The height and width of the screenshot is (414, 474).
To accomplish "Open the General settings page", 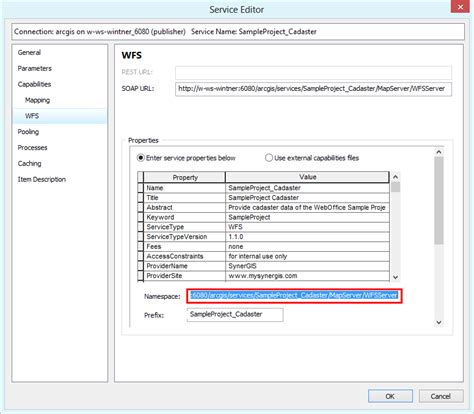I will 29,53.
